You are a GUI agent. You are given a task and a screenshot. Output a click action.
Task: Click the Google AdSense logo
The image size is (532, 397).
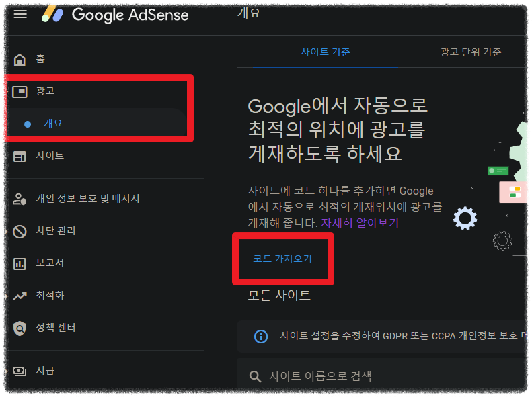pyautogui.click(x=115, y=15)
